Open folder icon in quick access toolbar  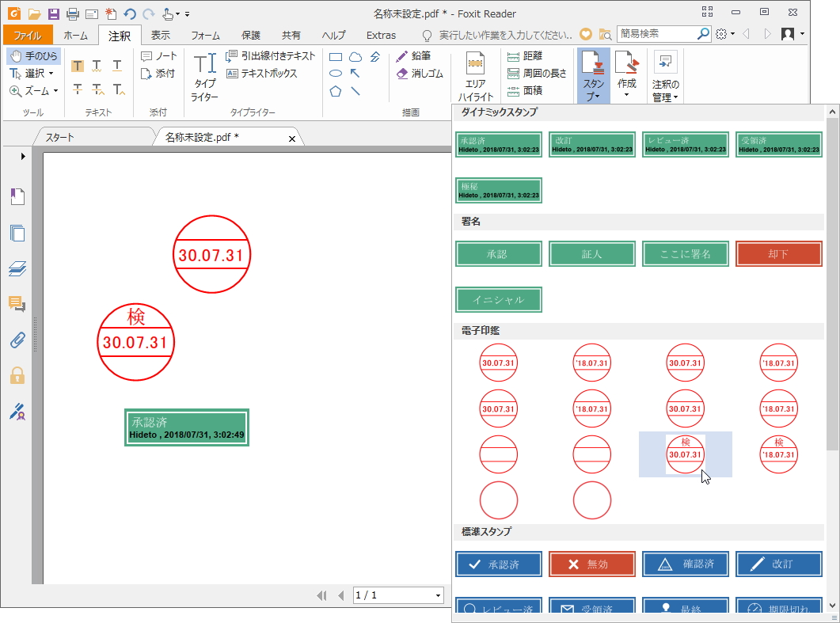pyautogui.click(x=34, y=14)
